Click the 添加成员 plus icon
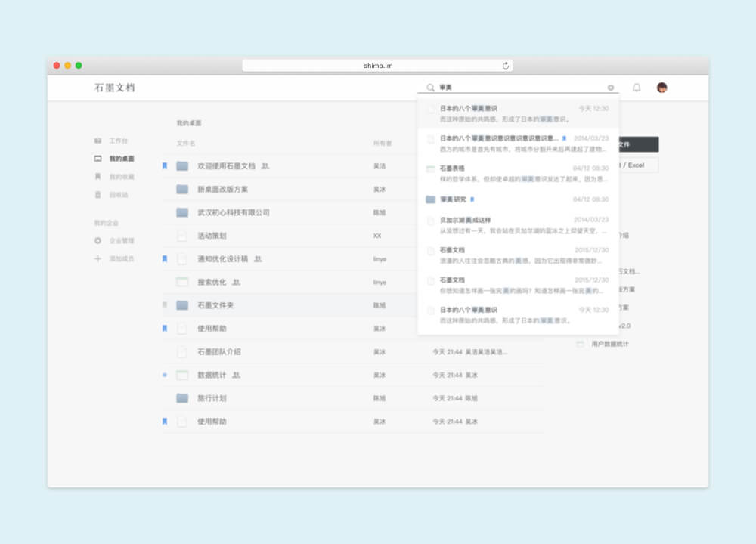756x544 pixels. (97, 258)
